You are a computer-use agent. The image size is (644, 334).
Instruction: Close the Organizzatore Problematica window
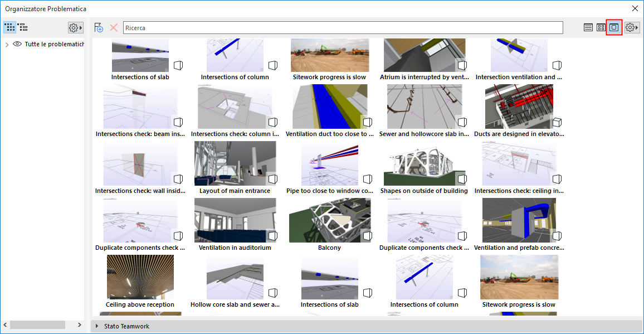[635, 8]
